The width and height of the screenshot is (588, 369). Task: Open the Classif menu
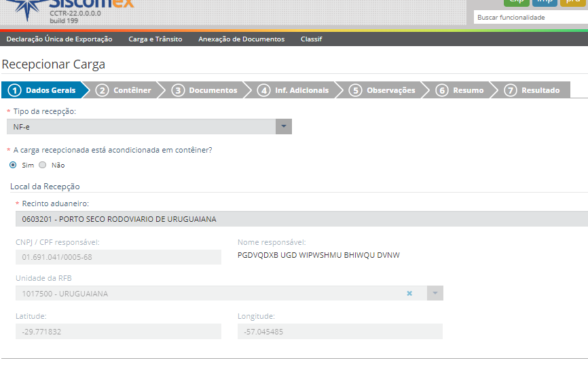pos(311,39)
